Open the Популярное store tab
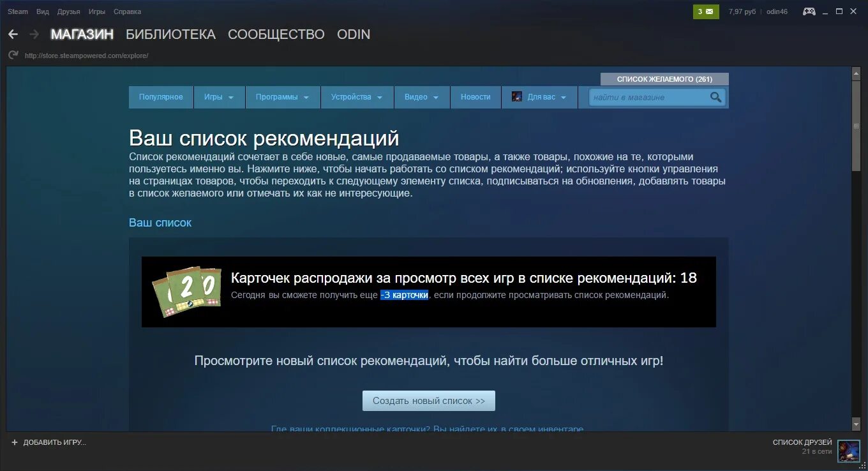 (161, 97)
